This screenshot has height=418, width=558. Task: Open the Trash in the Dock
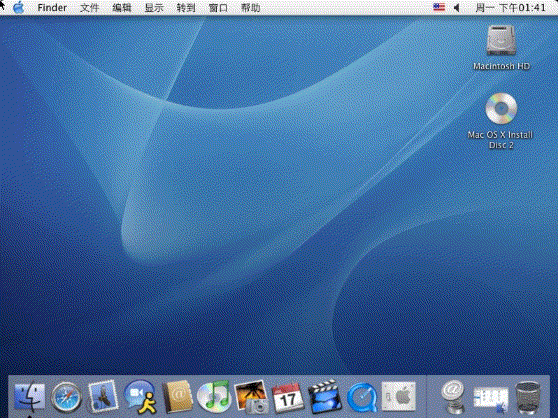(x=528, y=397)
